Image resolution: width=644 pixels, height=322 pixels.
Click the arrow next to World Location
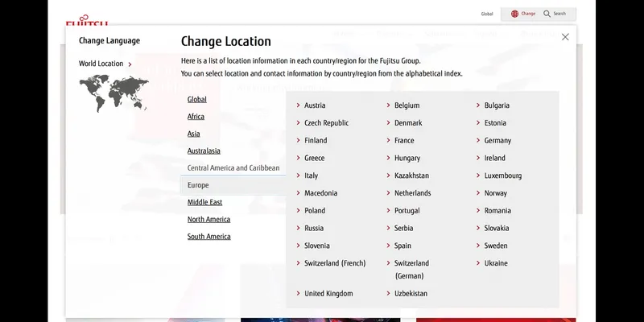(x=130, y=64)
